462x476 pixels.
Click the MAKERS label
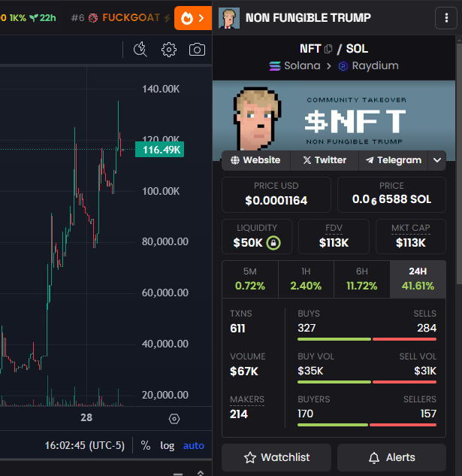click(x=247, y=399)
